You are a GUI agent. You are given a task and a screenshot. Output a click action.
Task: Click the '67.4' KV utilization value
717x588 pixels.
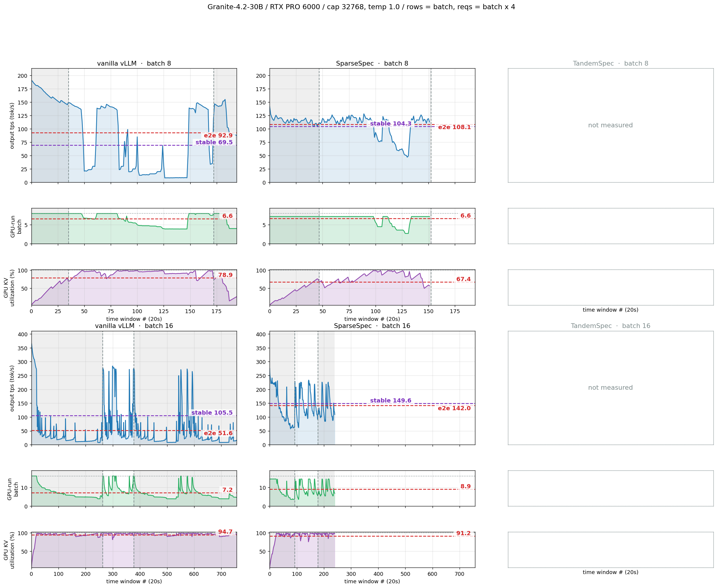pos(463,279)
